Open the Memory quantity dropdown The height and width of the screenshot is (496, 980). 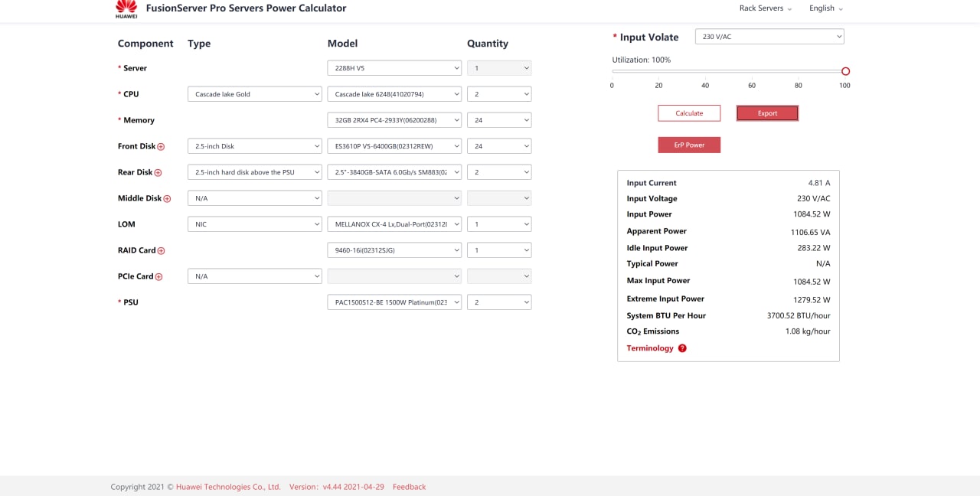click(499, 120)
